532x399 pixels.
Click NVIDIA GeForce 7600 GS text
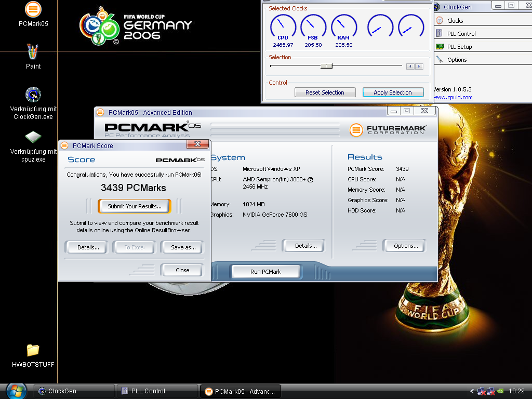tap(275, 215)
